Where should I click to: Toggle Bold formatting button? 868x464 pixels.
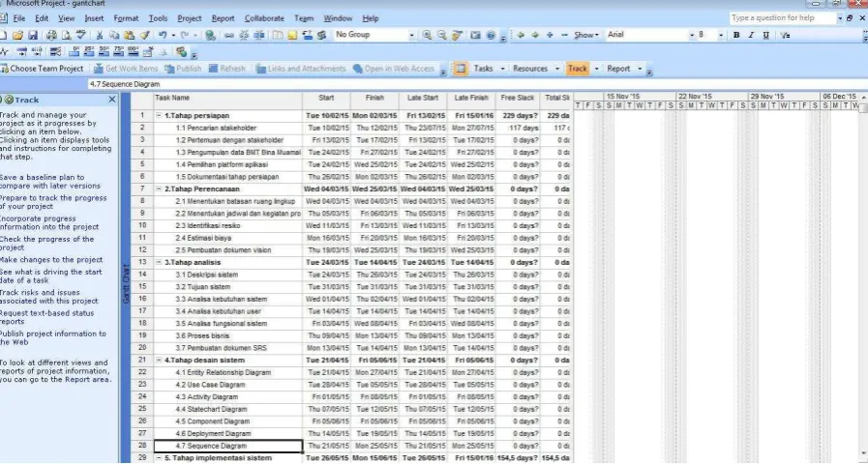click(736, 35)
